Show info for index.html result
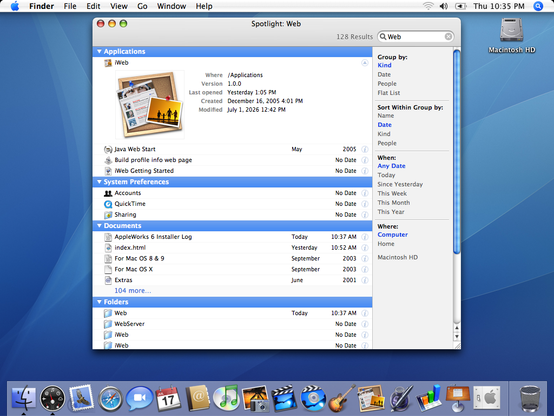The width and height of the screenshot is (554, 416). [x=365, y=248]
